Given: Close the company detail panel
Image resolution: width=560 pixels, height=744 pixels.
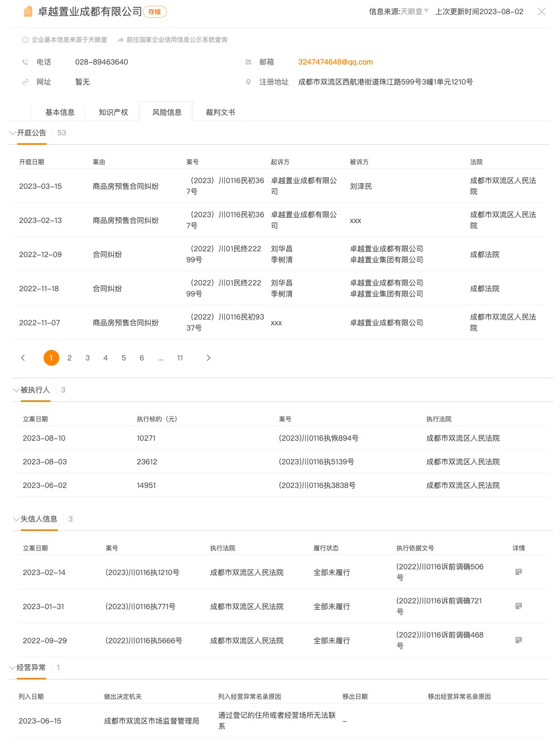Looking at the screenshot, I should 542,12.
